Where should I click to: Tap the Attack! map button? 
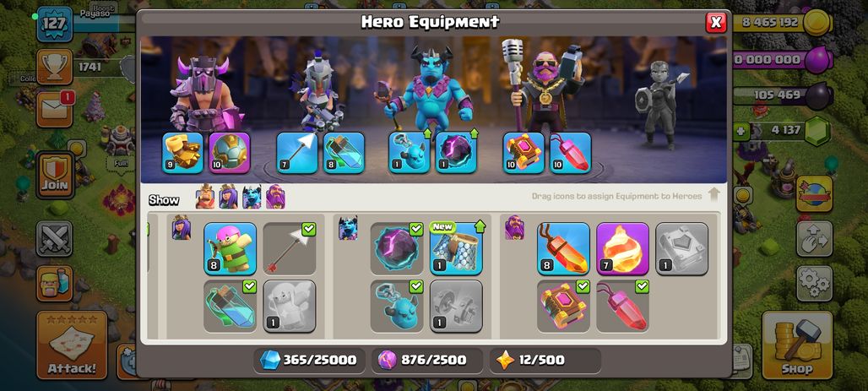coord(72,345)
